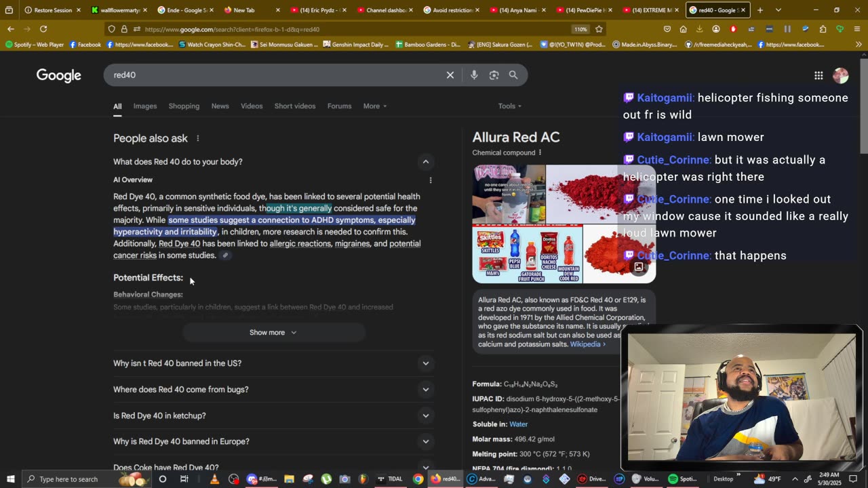Viewport: 868px width, 488px height.
Task: Open Firefox Pocket save icon
Action: tap(667, 29)
